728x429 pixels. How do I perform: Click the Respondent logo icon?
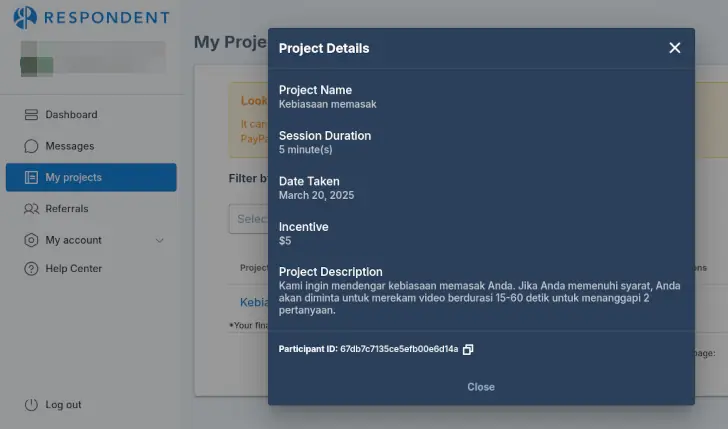click(x=25, y=18)
